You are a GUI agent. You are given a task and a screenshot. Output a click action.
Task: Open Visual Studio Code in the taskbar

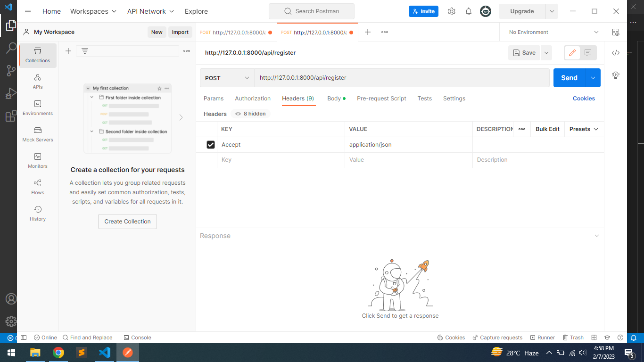tap(105, 353)
